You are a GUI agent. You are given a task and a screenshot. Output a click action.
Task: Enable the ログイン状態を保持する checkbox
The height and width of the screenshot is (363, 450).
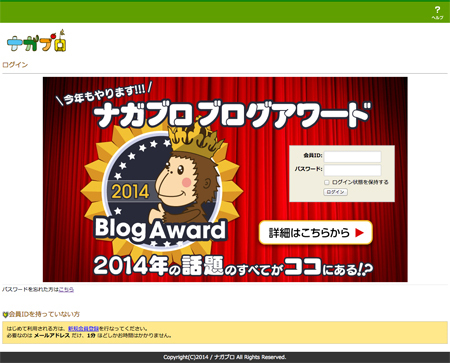coord(327,182)
